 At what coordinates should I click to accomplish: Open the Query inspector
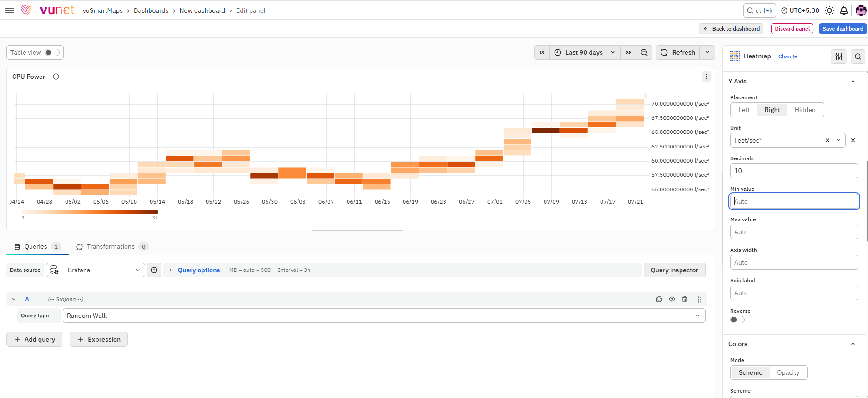(674, 270)
